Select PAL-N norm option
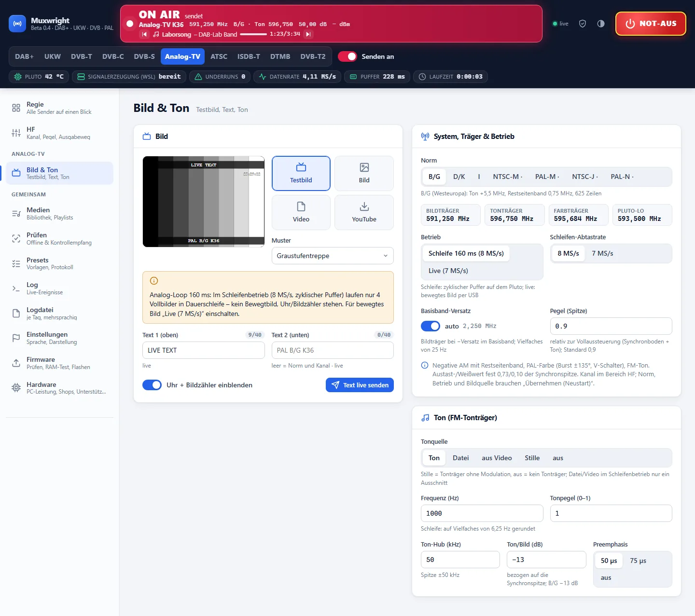Image resolution: width=695 pixels, height=616 pixels. [622, 177]
